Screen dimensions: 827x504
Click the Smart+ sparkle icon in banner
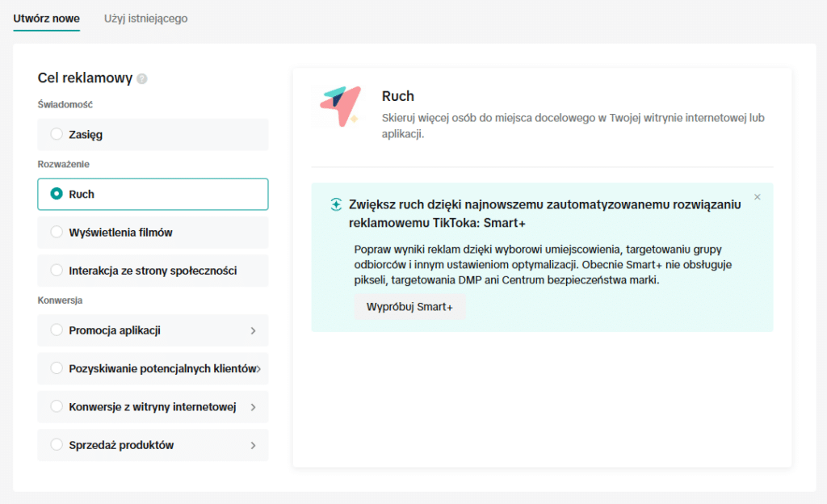coord(336,204)
